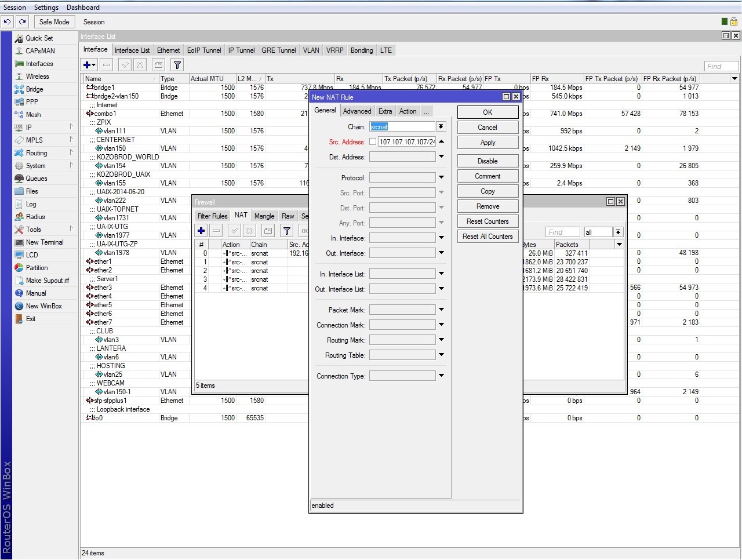Click the blue plus icon in Firewall window
The height and width of the screenshot is (560, 742).
[x=201, y=231]
